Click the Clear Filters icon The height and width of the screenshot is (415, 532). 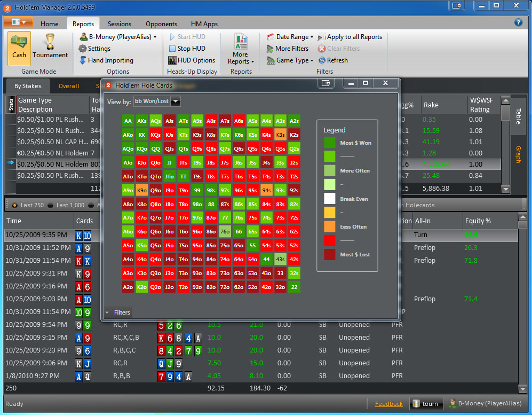[322, 49]
